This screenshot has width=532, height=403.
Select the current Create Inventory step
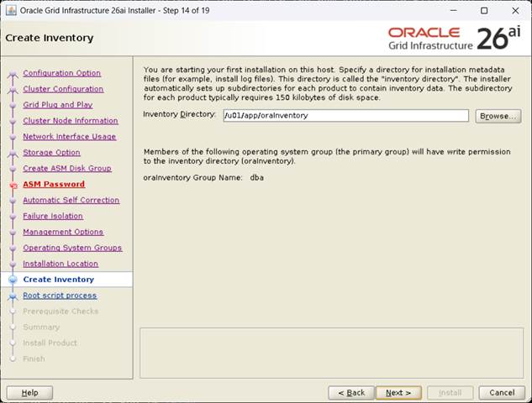click(x=58, y=280)
